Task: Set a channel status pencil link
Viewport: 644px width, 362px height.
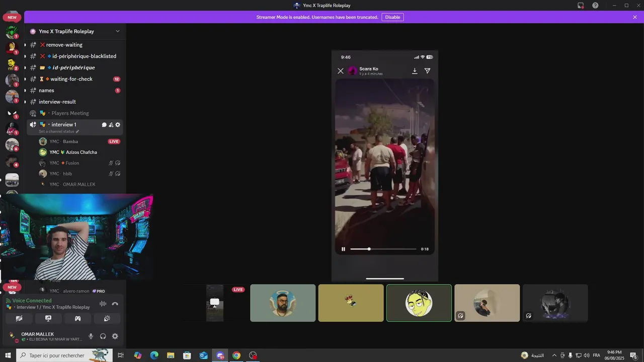Action: coord(59,132)
